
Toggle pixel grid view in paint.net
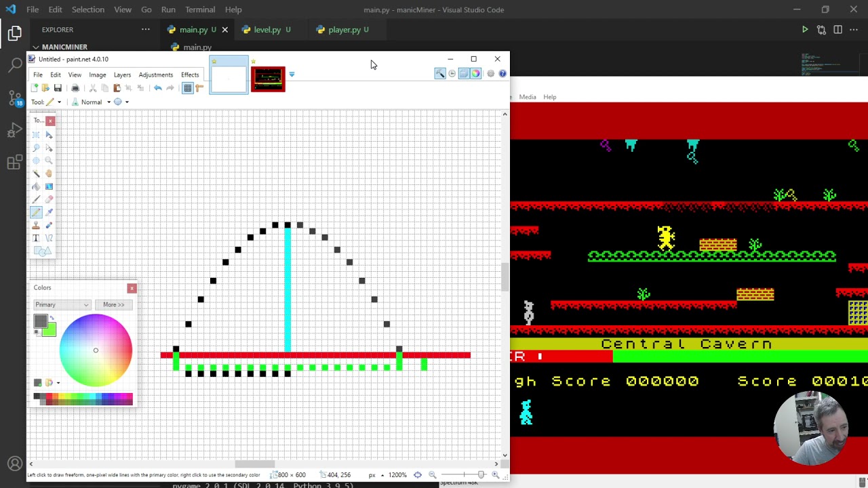(x=187, y=88)
